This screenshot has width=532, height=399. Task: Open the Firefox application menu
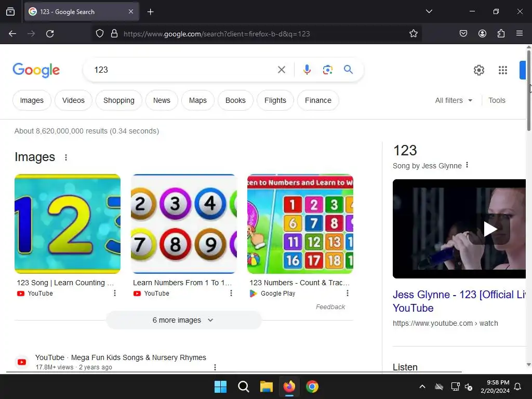519,34
